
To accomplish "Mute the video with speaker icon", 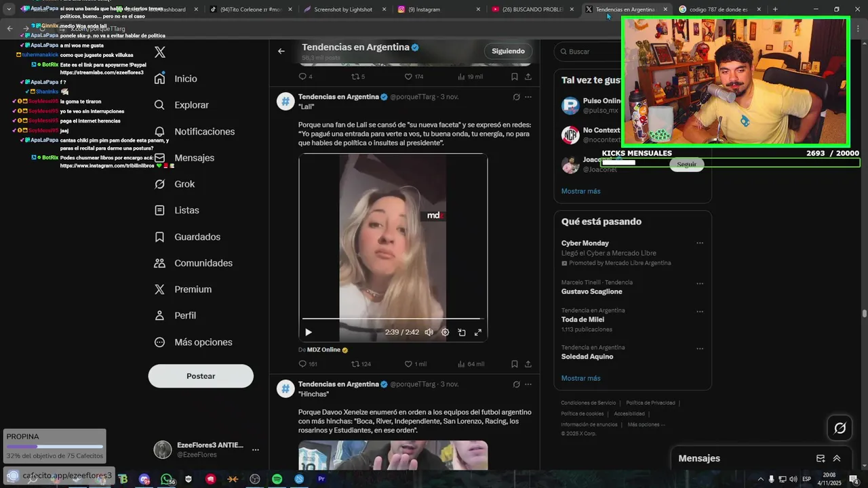I will [429, 332].
